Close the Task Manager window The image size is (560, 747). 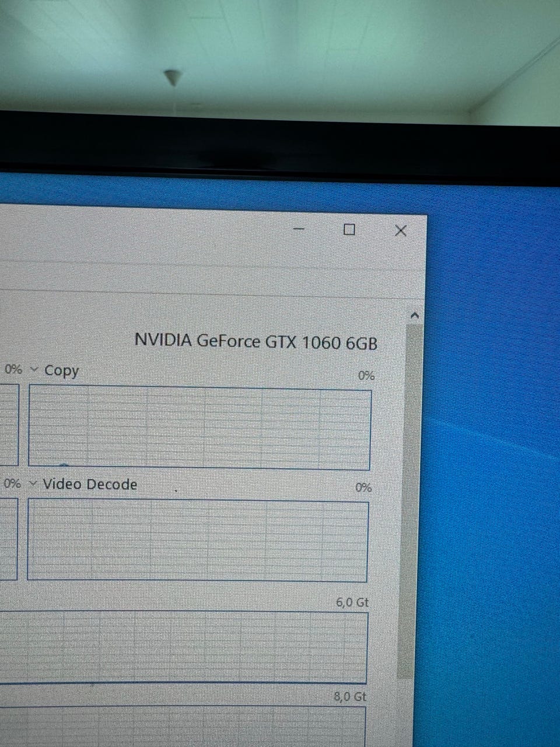pyautogui.click(x=401, y=231)
